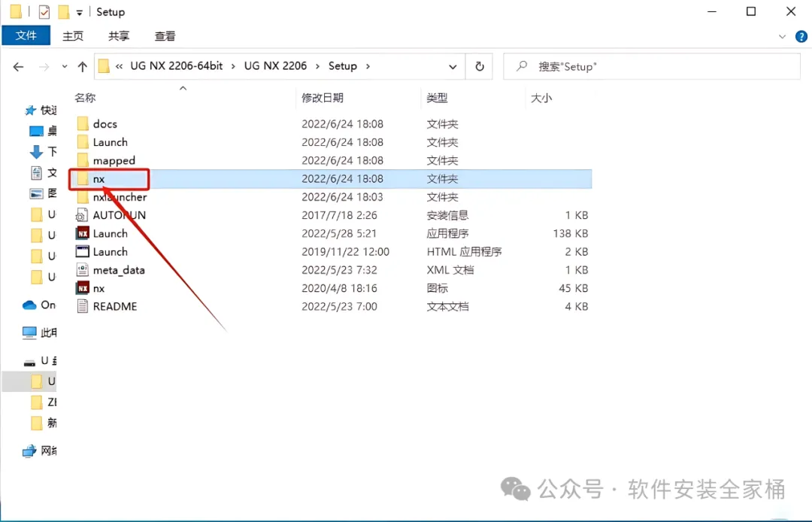812x522 pixels.
Task: Expand the chevron after UG NX 2206
Action: (317, 66)
